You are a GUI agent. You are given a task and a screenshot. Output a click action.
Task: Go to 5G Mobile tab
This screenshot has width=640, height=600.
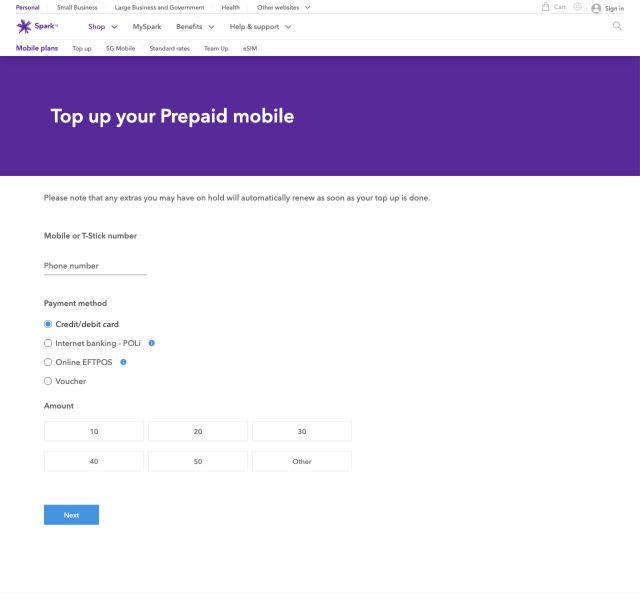pos(120,49)
